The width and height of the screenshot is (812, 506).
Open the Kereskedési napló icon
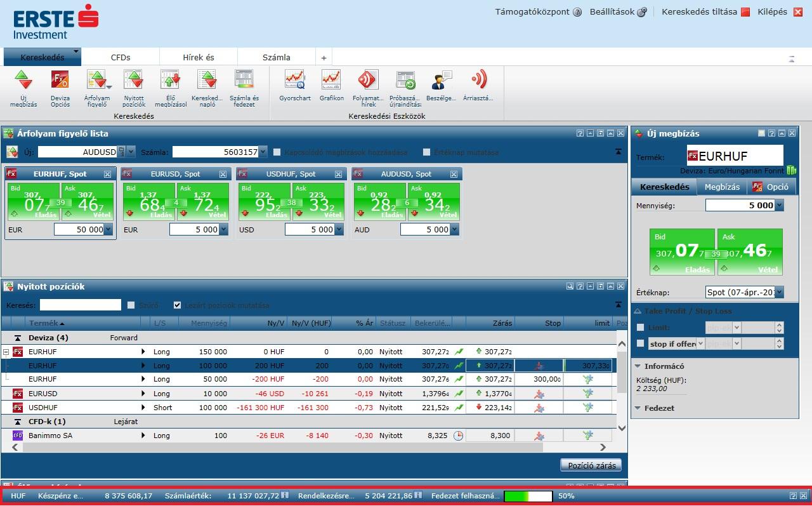[x=207, y=81]
